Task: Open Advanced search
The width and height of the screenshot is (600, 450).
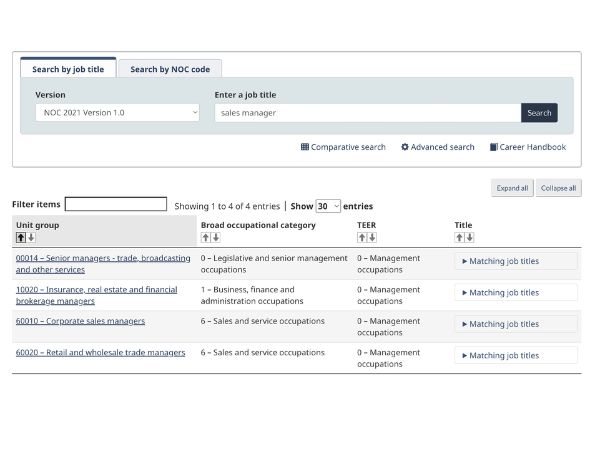Action: click(438, 147)
